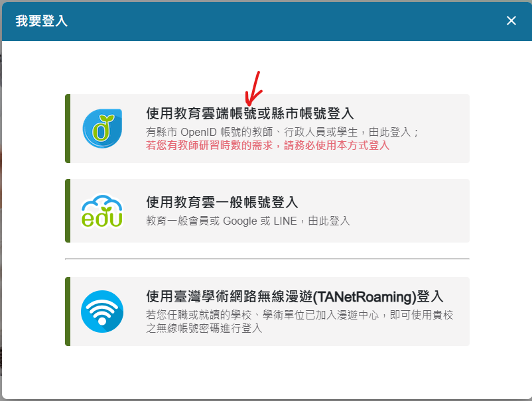Choose 使用臺灣學術網路無線漫遊(TANetRoaming)登入 heading

tap(295, 296)
